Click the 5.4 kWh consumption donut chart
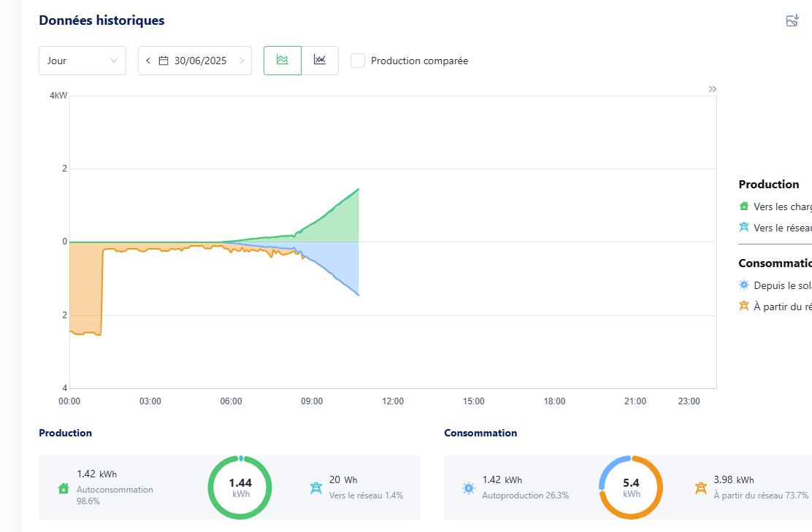812x532 pixels. click(631, 487)
